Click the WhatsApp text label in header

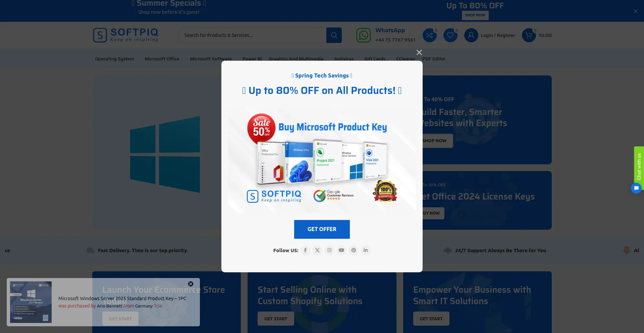390,30
